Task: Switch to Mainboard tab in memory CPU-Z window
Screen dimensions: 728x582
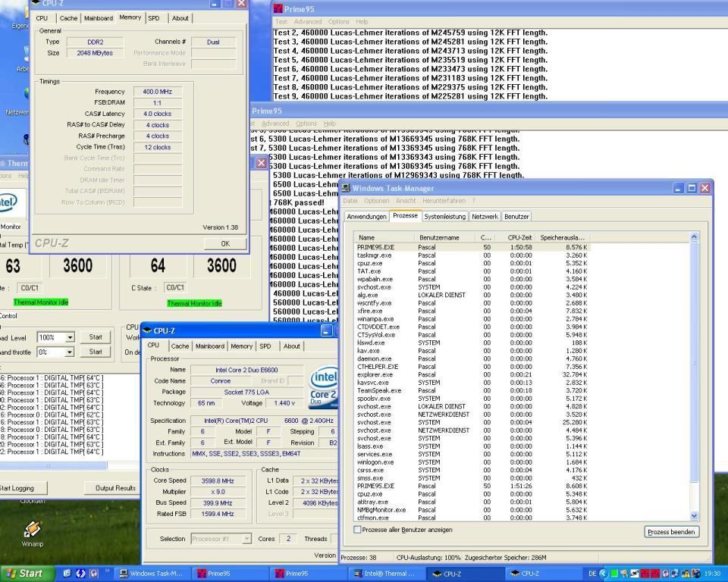Action: 99,18
